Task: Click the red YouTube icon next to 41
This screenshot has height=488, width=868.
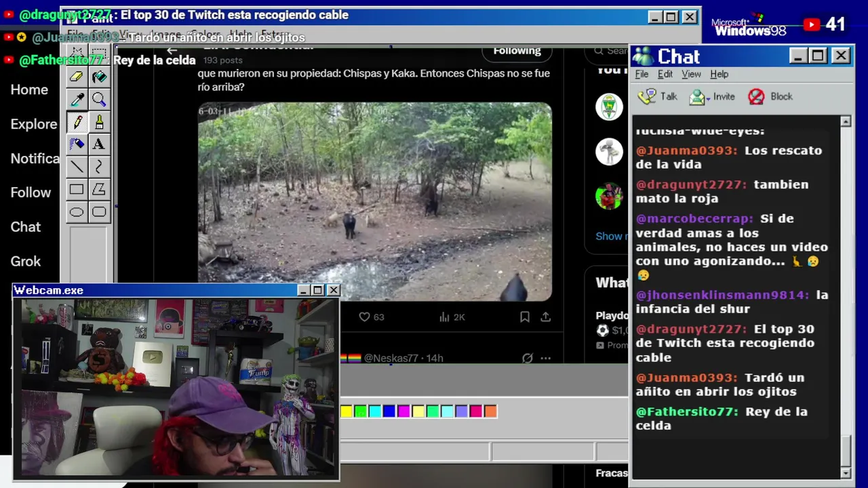Action: (x=812, y=24)
